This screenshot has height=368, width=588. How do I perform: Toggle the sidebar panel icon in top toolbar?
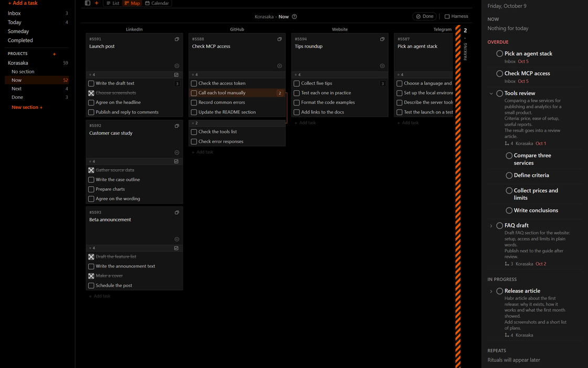point(87,3)
